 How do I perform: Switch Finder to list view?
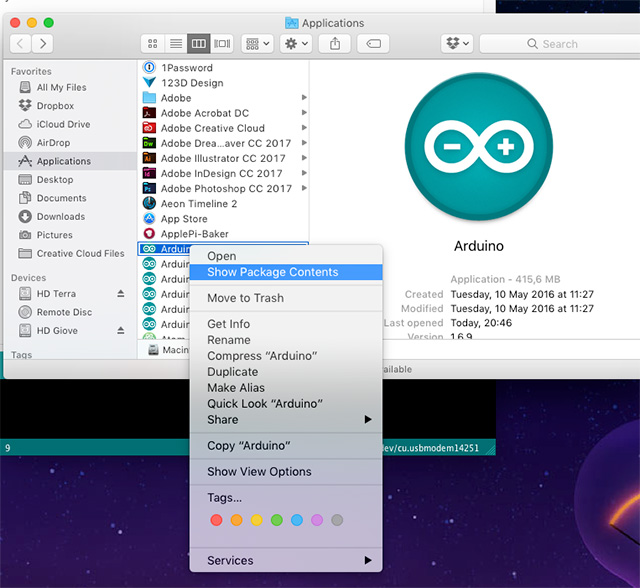click(176, 44)
